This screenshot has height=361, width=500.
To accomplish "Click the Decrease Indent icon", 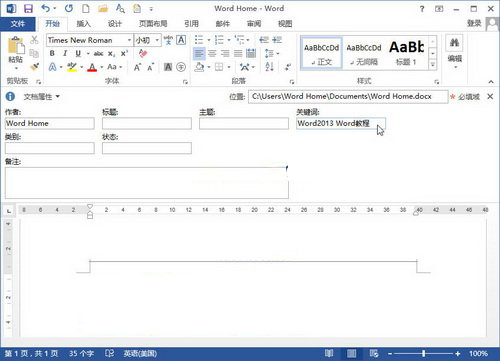I will point(264,40).
